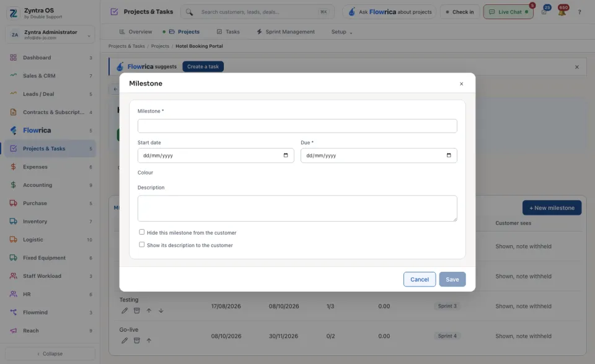This screenshot has height=364, width=595.
Task: Open Contracts & Subscriptions sidebar item
Action: tap(50, 112)
